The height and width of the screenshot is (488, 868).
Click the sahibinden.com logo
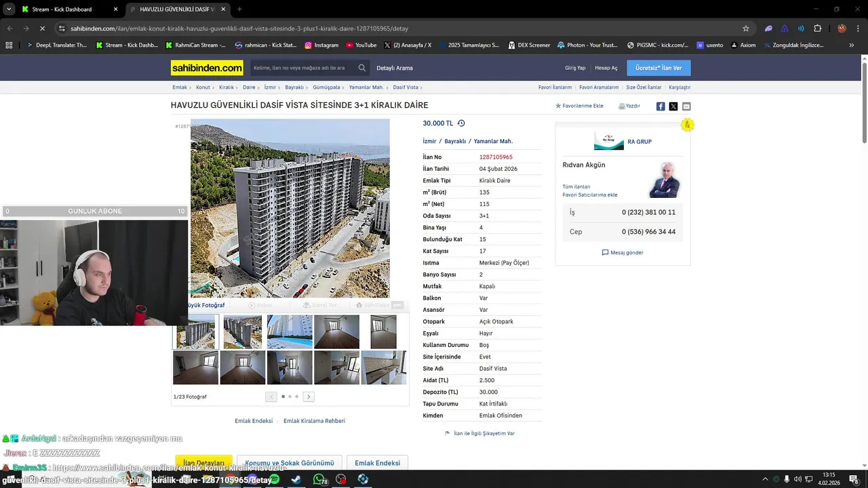pyautogui.click(x=207, y=68)
